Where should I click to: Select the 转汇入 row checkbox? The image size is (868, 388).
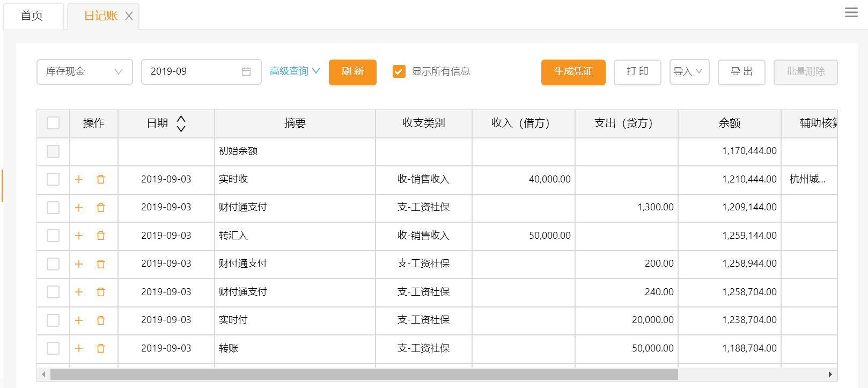53,236
